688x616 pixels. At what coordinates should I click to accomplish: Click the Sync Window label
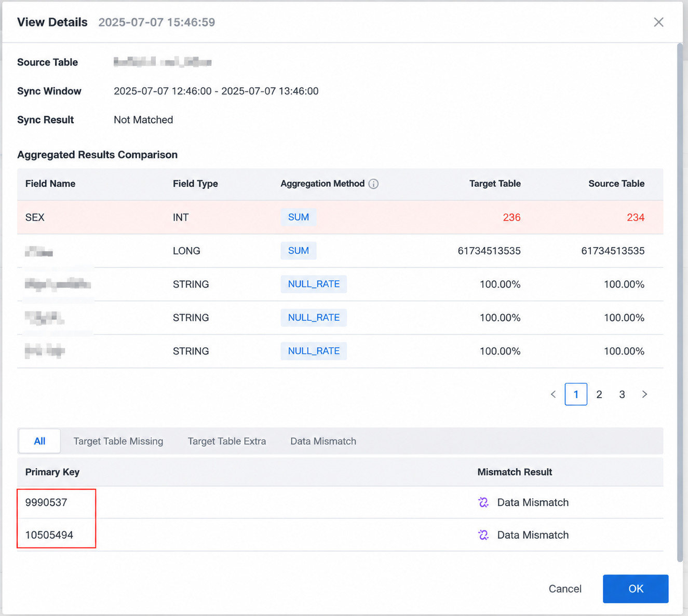pos(49,91)
